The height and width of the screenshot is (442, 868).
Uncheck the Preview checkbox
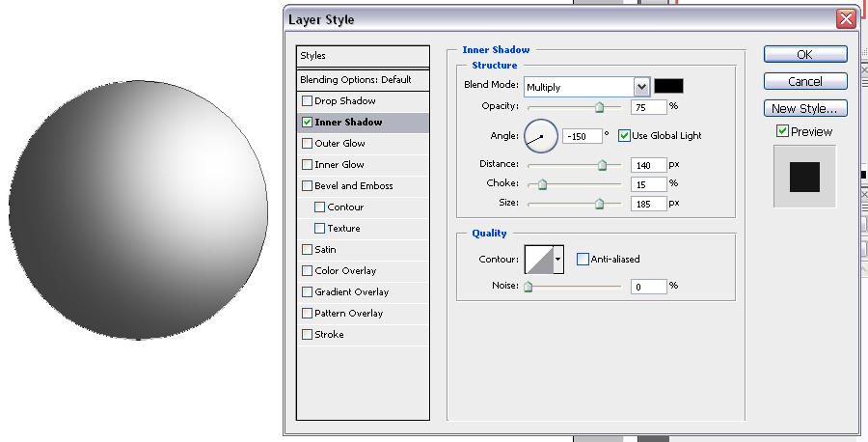[x=782, y=131]
